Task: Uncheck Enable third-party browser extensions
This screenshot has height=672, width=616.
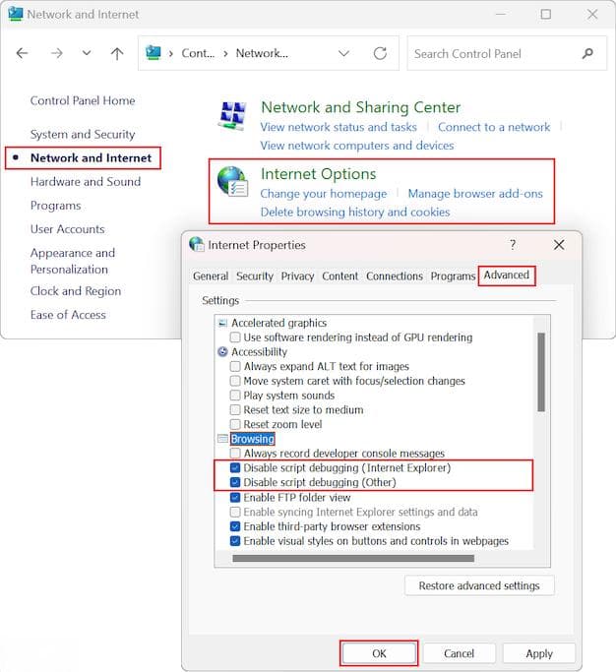Action: point(235,526)
